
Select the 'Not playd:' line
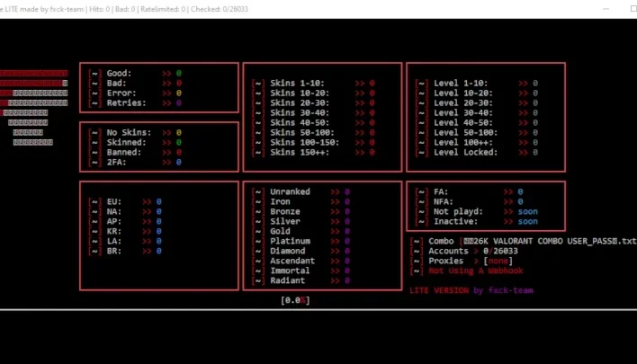pyautogui.click(x=477, y=212)
